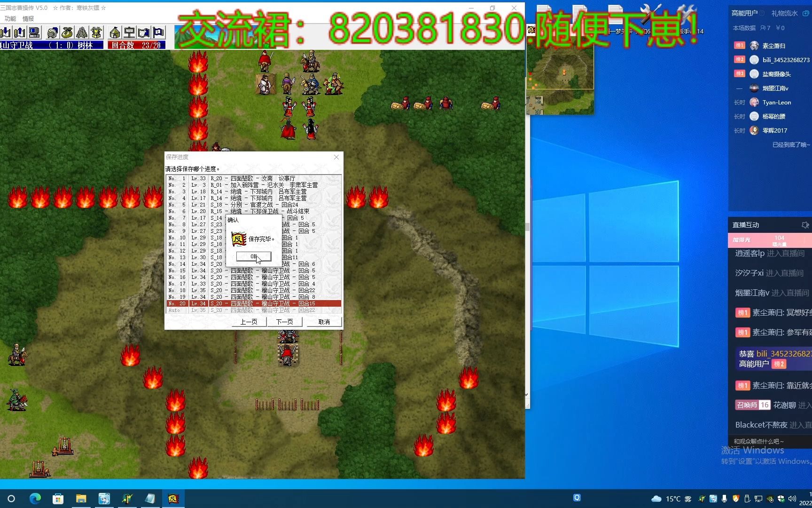
Task: Click user bili_34523268273 in the ranking list
Action: 786,60
